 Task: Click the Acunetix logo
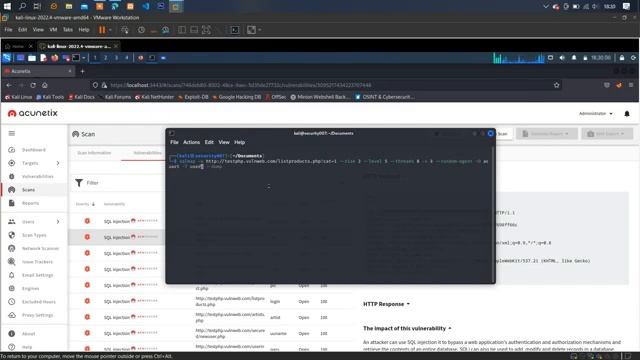tap(33, 113)
